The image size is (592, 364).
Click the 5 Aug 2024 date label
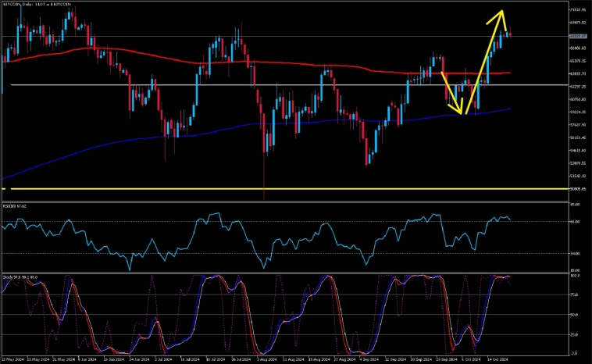click(266, 360)
